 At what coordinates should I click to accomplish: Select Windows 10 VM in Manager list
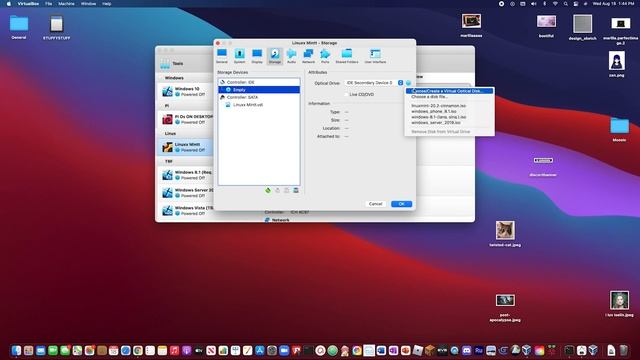(x=186, y=91)
